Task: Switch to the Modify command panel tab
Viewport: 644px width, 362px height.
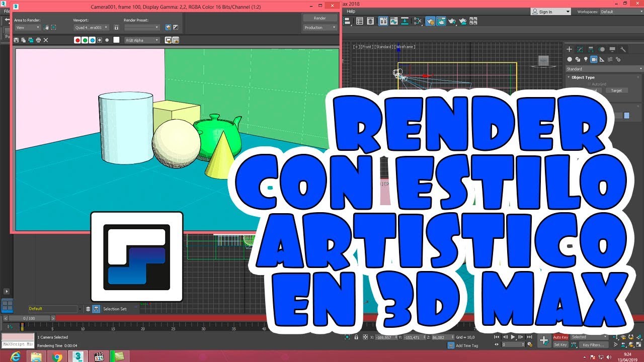Action: [x=580, y=49]
